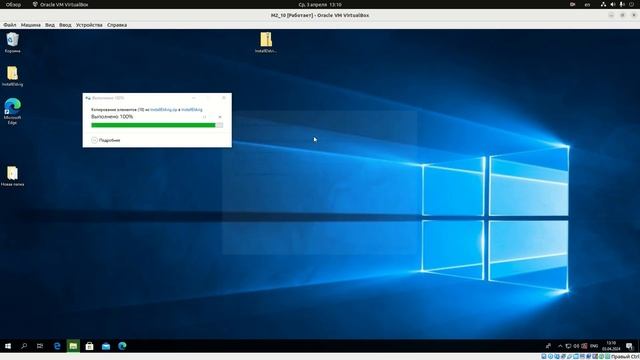640x360 pixels.
Task: Pause the copy operation in the dialog
Action: (204, 117)
